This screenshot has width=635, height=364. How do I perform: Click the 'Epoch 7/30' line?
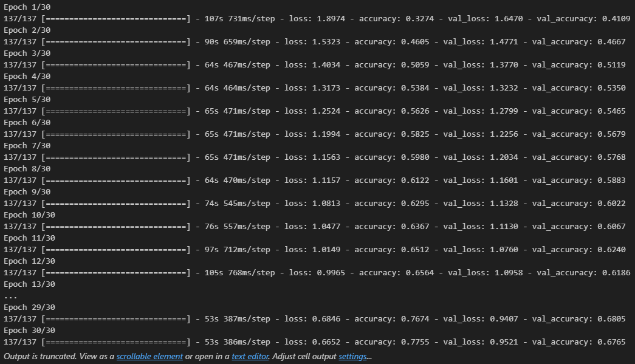pyautogui.click(x=27, y=145)
